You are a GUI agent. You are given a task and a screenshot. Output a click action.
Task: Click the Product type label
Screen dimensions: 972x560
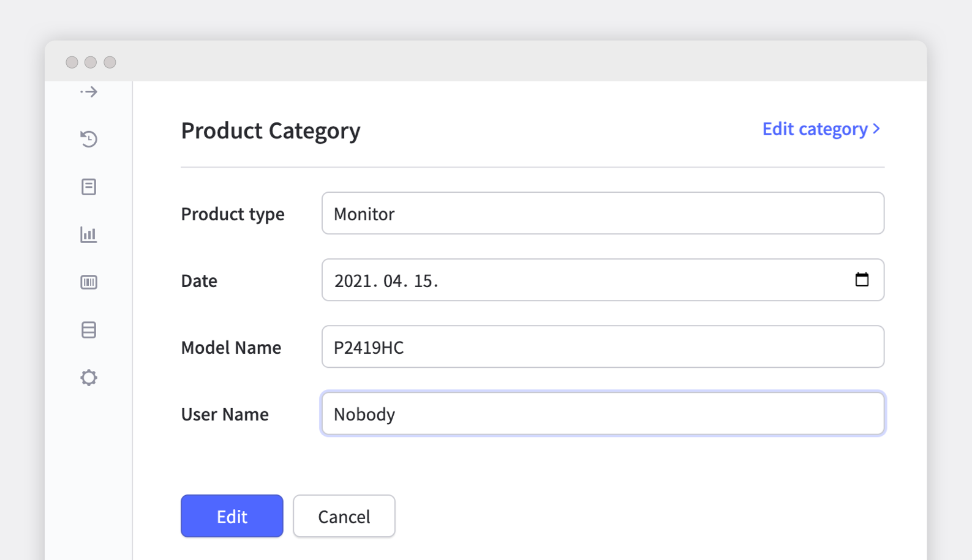[233, 214]
